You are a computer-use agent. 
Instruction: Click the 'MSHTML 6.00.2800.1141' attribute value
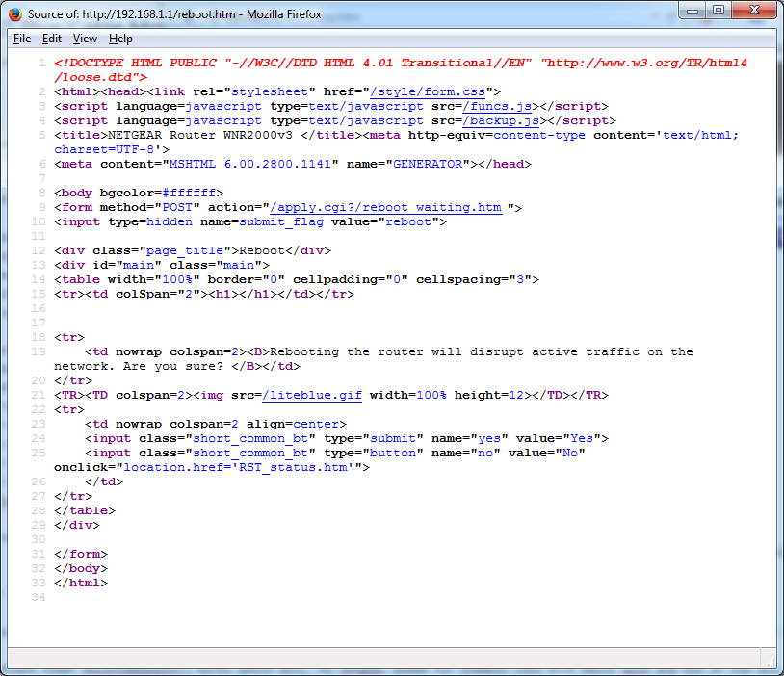pyautogui.click(x=250, y=165)
